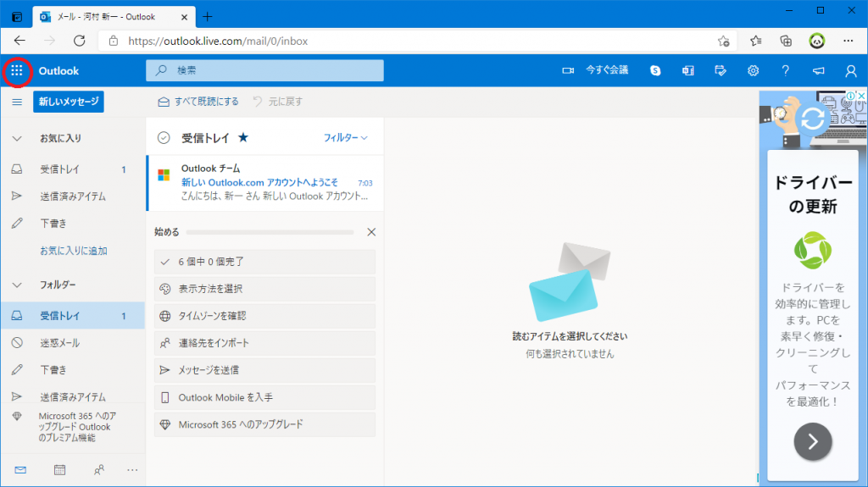This screenshot has height=487, width=868.
Task: Open the feedback megaphone icon
Action: [x=818, y=71]
